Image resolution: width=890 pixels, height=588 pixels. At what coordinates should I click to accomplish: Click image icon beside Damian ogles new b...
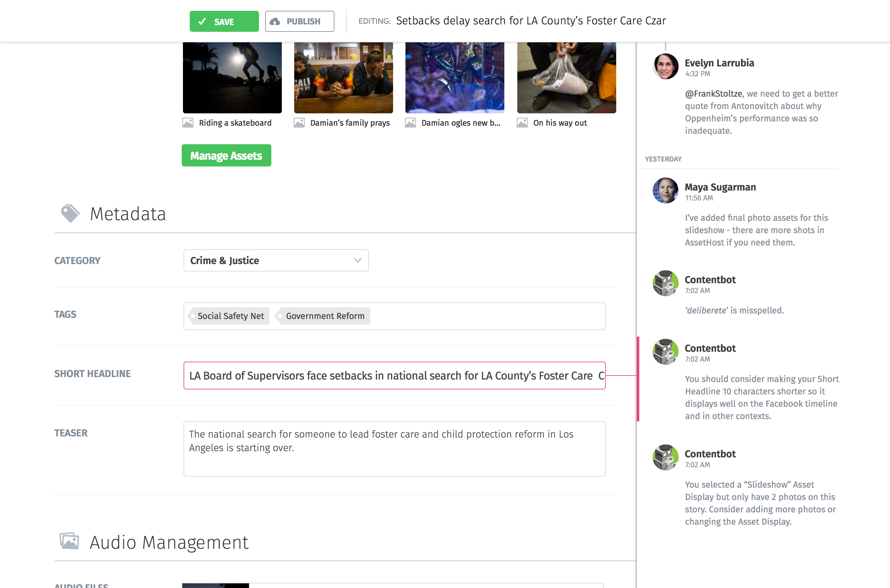tap(410, 123)
